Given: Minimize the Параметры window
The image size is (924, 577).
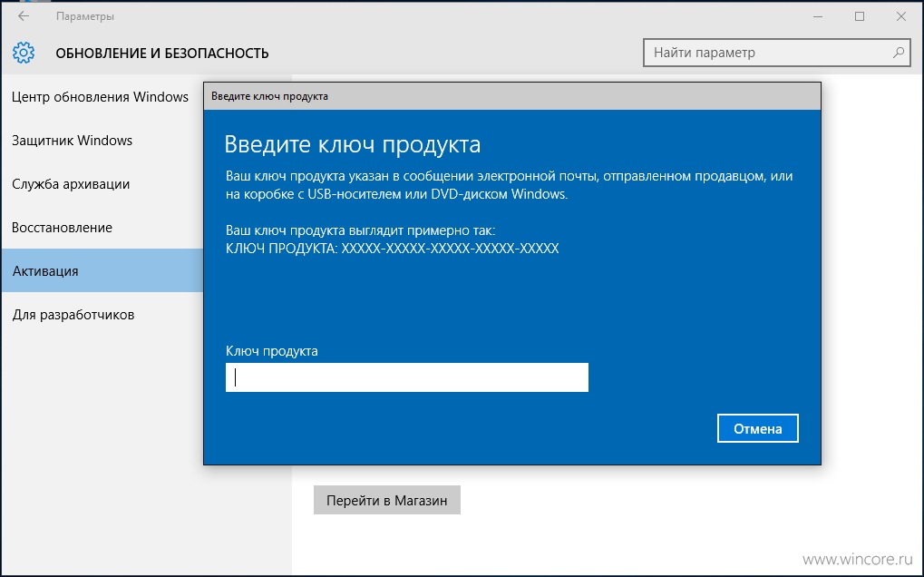Looking at the screenshot, I should point(818,16).
